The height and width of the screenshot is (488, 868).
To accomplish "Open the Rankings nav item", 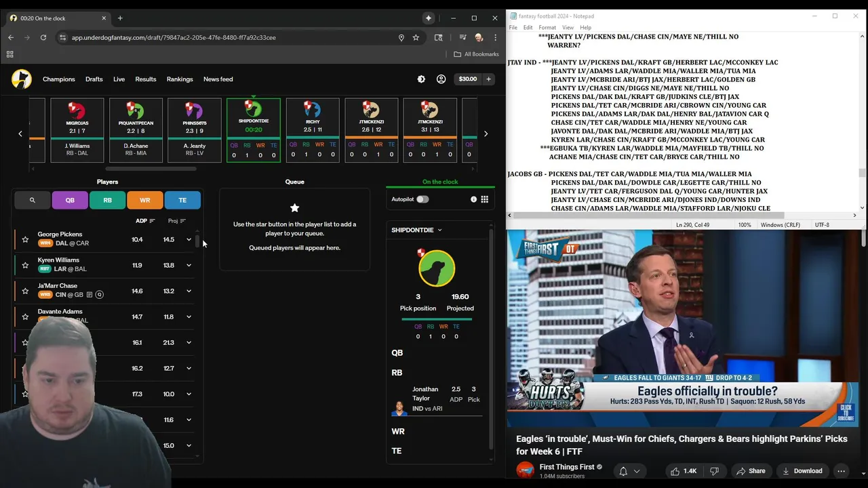I will click(x=180, y=79).
